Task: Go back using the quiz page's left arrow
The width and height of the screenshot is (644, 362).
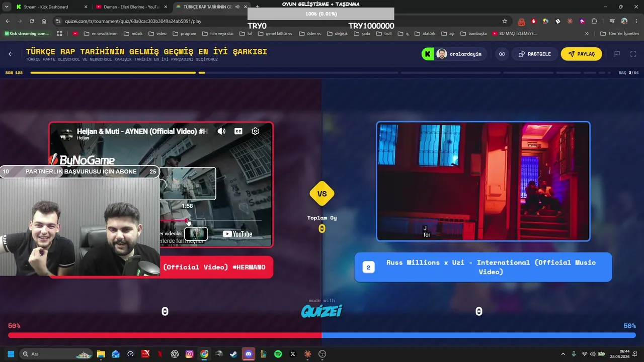Action: (11, 54)
